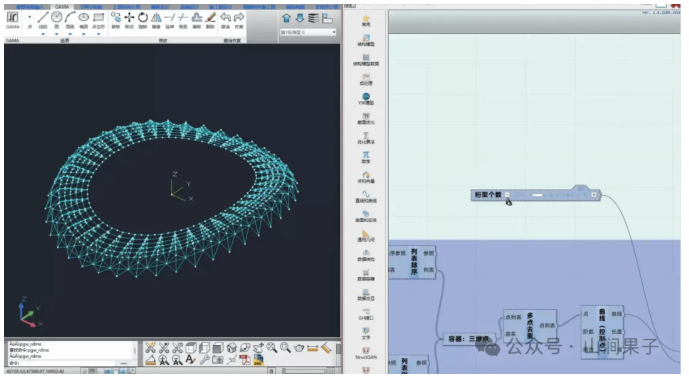This screenshot has height=379, width=689.
Task: Open the layer stack icon
Action: [x=313, y=18]
